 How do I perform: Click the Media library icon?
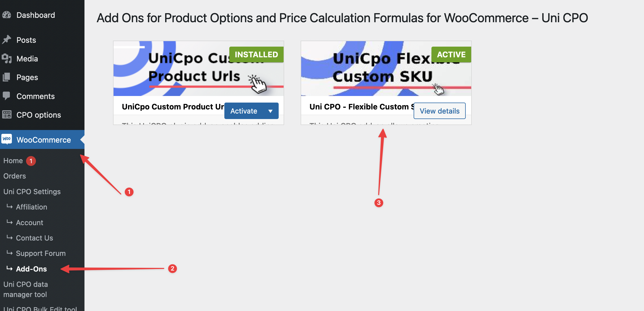(x=7, y=58)
